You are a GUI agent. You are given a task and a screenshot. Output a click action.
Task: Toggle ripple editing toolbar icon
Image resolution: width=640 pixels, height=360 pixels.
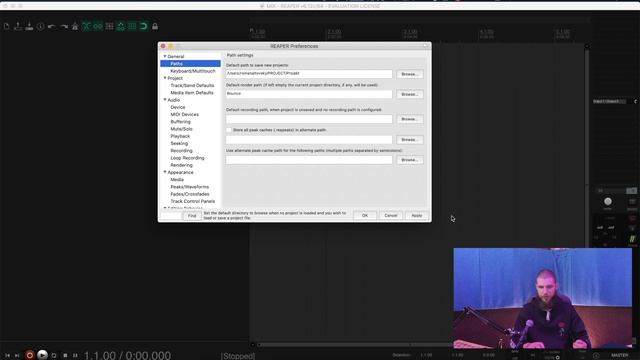(109, 27)
